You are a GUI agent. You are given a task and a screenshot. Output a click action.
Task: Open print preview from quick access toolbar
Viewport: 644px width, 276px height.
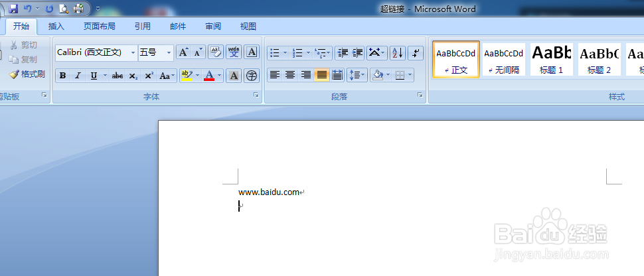[64, 8]
